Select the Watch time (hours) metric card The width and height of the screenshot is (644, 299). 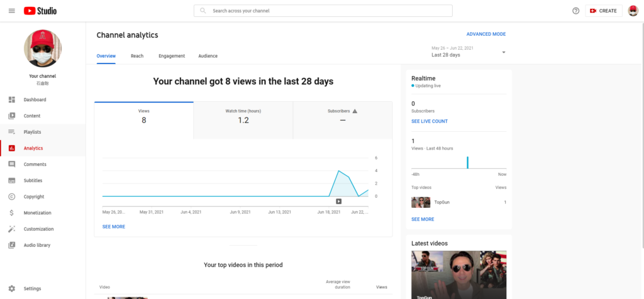243,116
